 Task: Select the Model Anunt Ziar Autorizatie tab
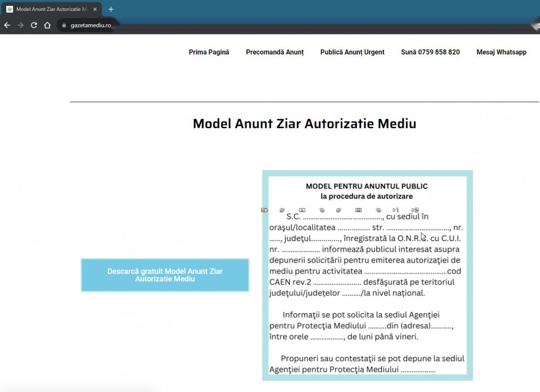click(52, 9)
